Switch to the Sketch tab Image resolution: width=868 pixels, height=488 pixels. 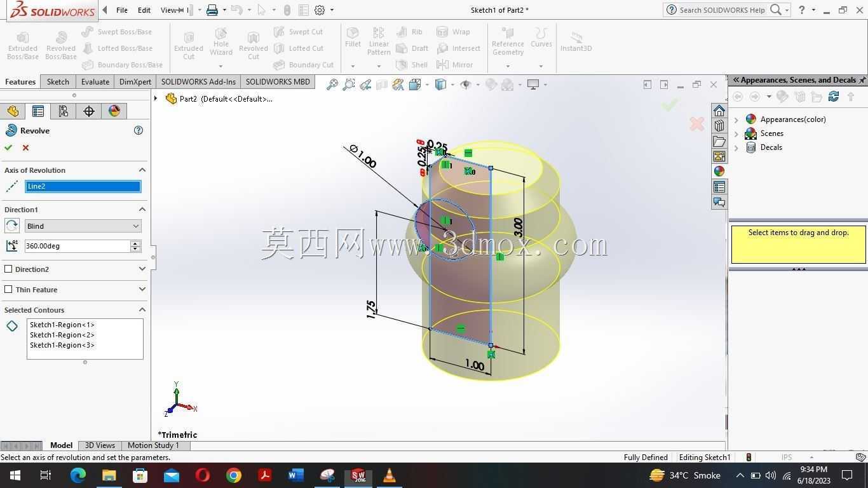58,81
